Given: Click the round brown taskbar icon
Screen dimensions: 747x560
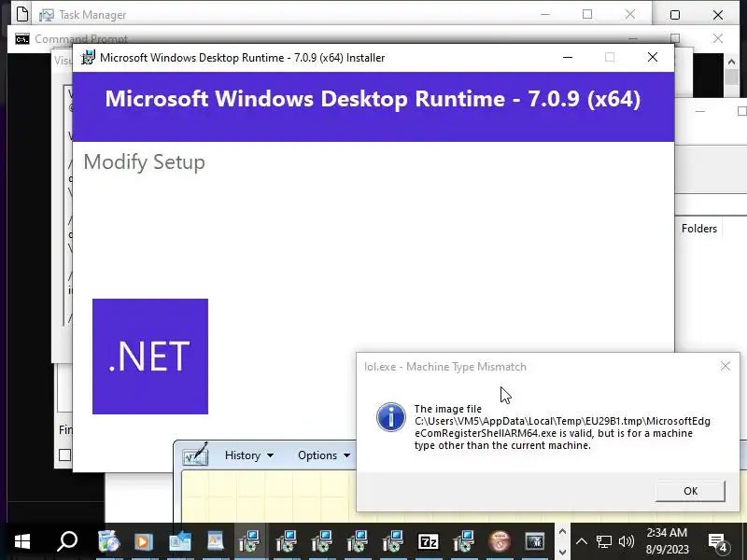Looking at the screenshot, I should click(x=500, y=542).
